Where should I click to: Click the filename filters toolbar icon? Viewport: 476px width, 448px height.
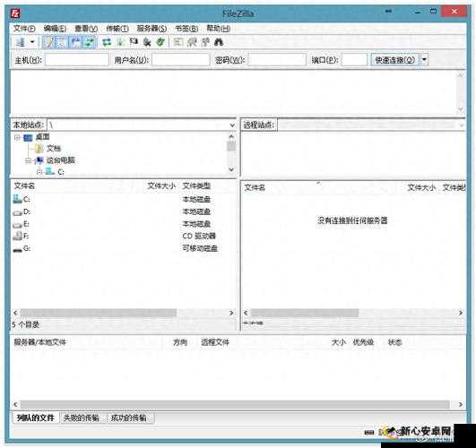tap(177, 42)
